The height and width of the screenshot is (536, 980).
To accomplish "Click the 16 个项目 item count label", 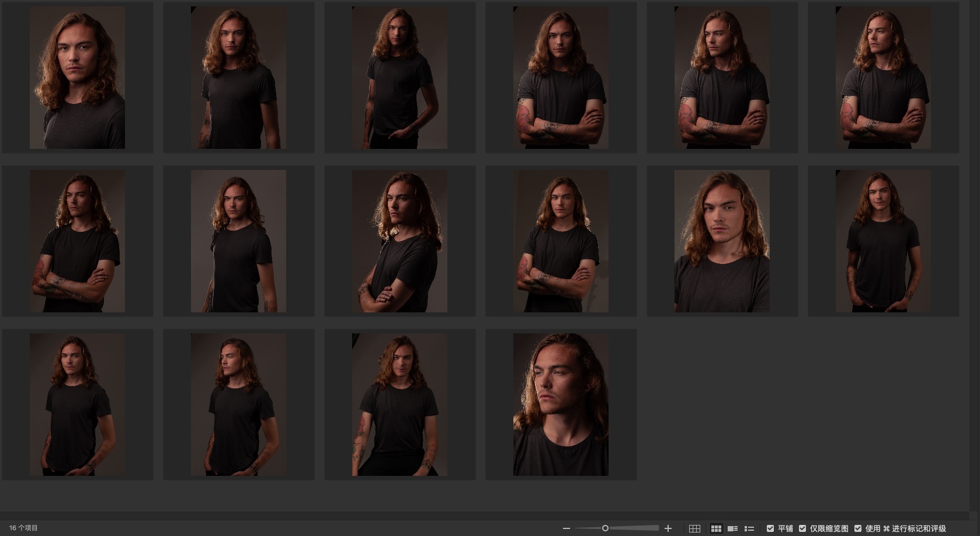I will [23, 528].
